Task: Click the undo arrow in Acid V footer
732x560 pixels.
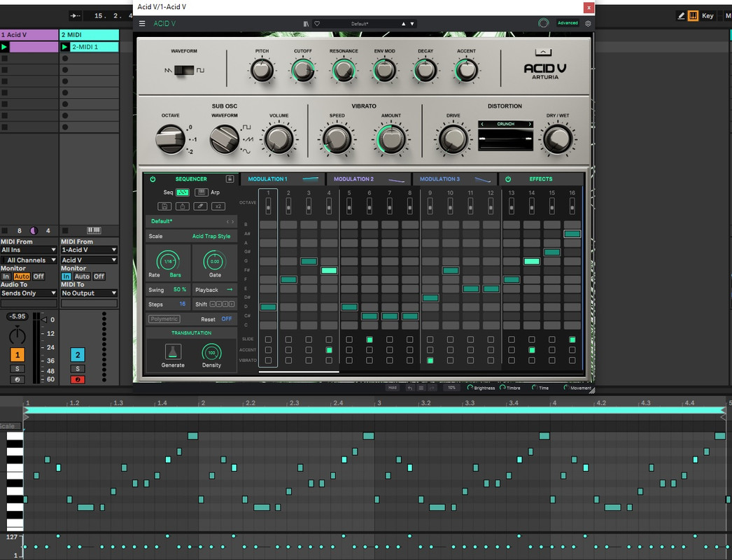Action: point(410,388)
